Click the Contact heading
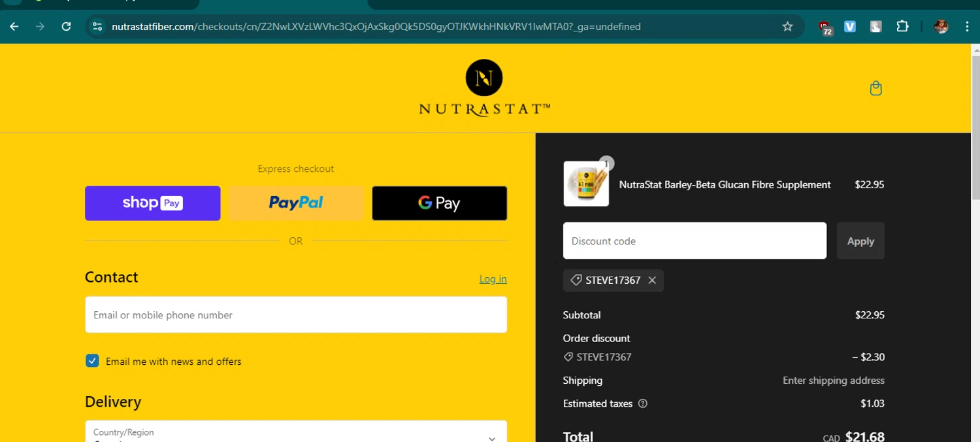 coord(112,277)
